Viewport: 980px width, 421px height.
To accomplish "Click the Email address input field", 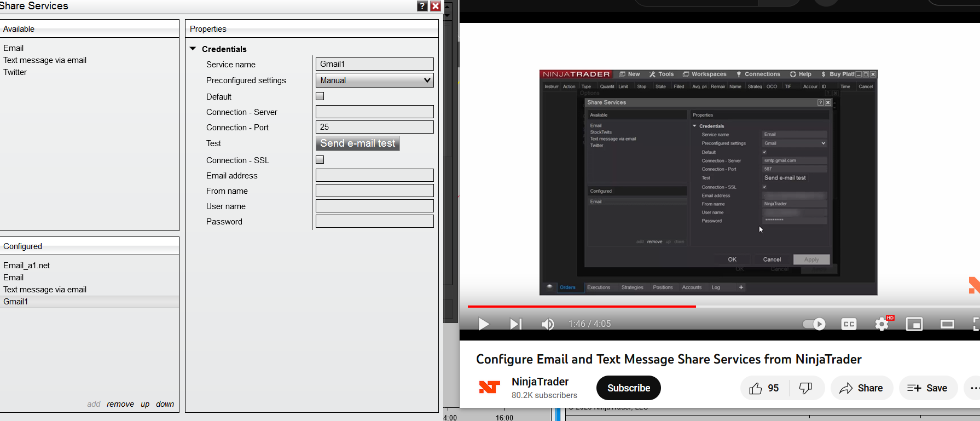I will (x=375, y=175).
